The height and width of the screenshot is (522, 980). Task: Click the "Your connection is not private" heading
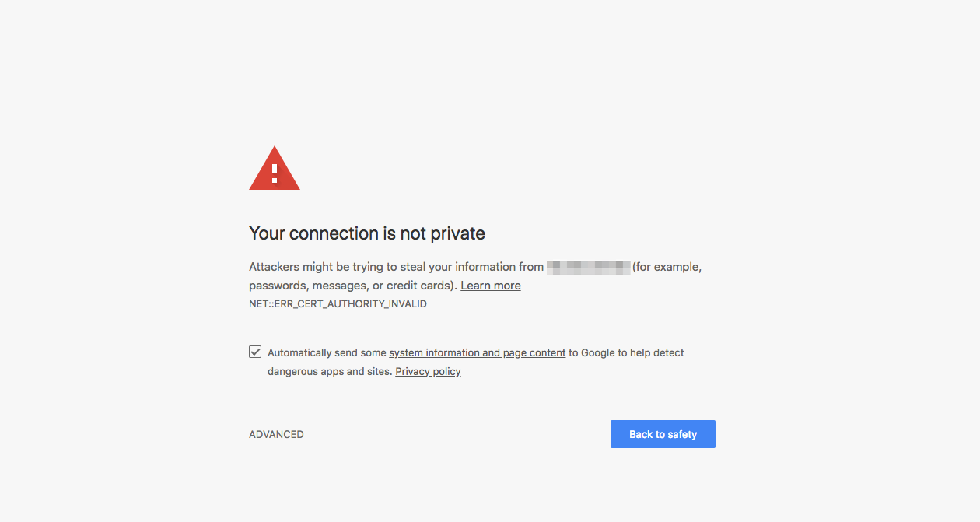367,233
